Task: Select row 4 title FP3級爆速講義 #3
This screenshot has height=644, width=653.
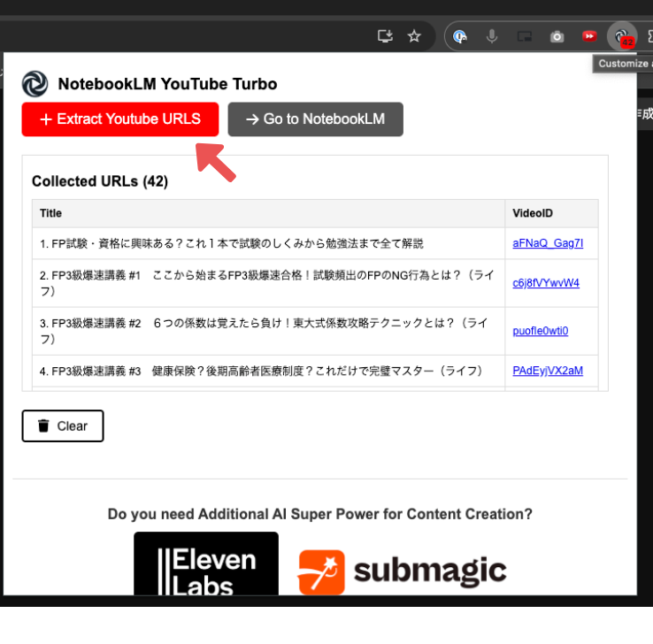Action: click(261, 371)
